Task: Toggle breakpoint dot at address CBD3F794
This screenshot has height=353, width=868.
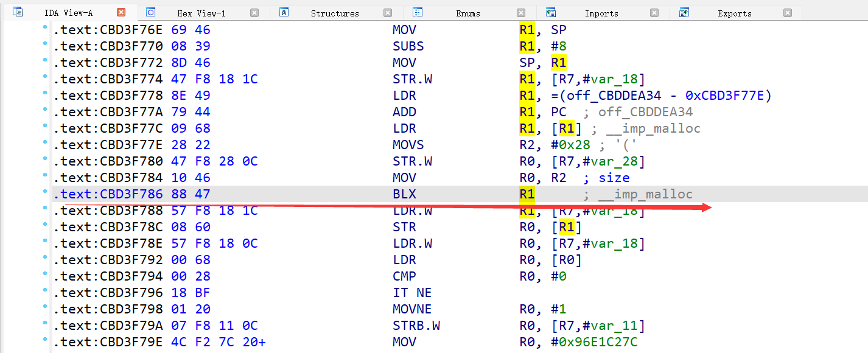Action: pos(45,276)
